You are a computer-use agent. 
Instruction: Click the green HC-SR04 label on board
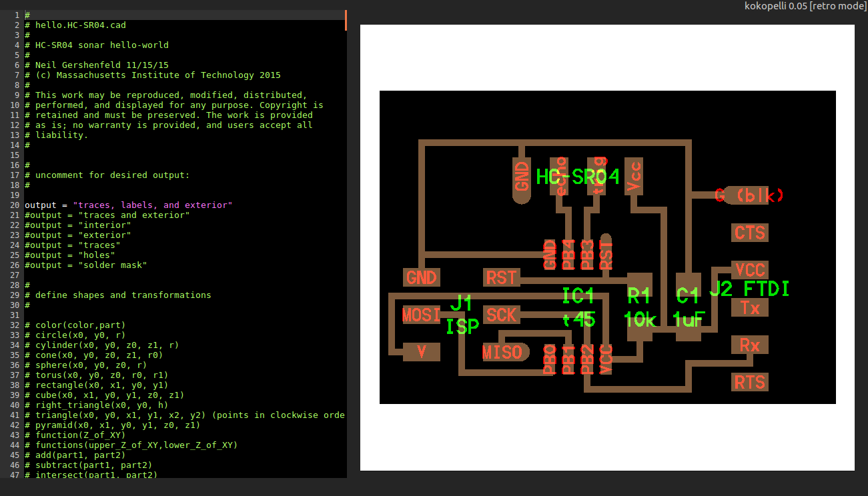(578, 177)
